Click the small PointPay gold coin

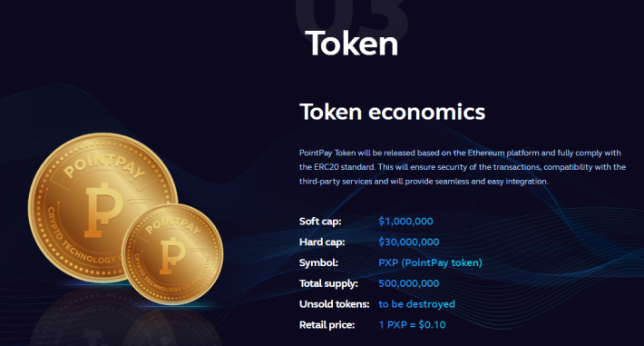[x=172, y=254]
